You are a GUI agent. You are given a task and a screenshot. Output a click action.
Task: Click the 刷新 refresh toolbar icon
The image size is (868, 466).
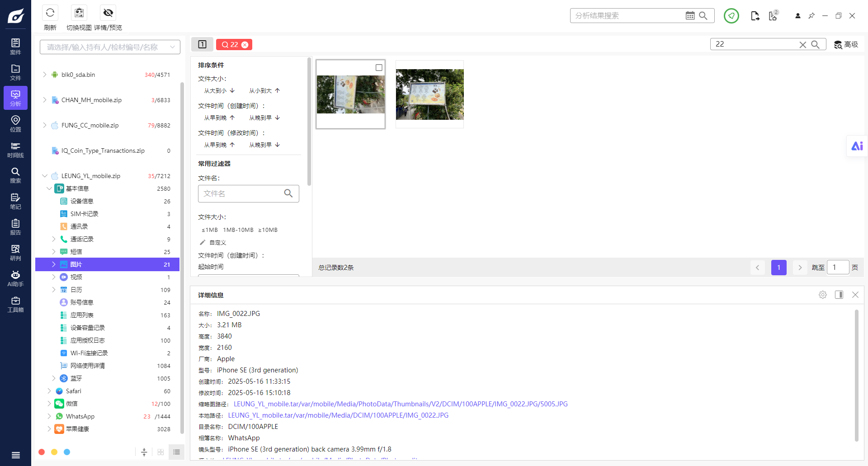click(50, 13)
